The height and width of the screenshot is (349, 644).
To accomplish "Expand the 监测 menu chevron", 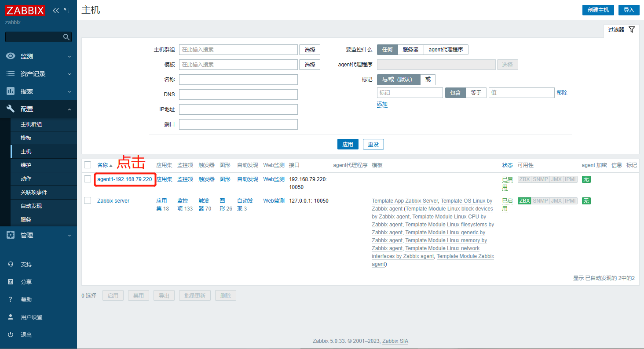I will click(70, 57).
